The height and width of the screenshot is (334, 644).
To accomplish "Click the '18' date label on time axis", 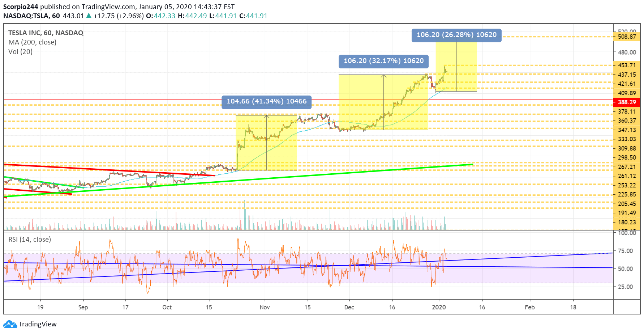I will pyautogui.click(x=573, y=307).
